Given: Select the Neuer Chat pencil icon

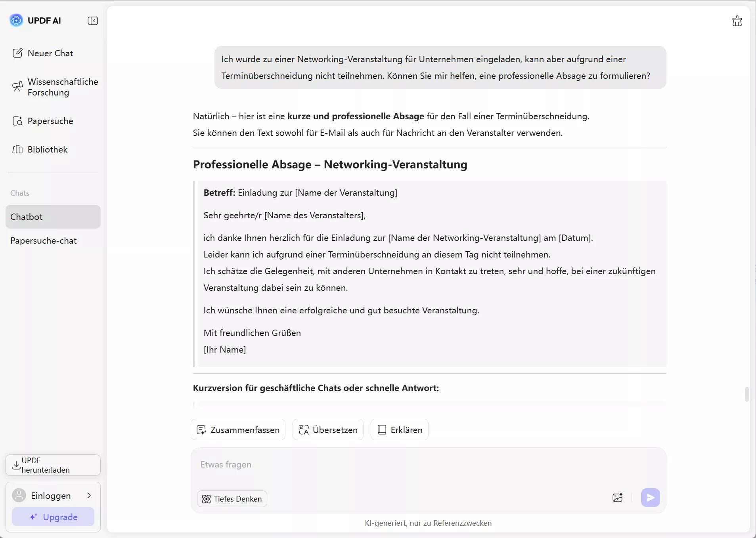Looking at the screenshot, I should 18,53.
